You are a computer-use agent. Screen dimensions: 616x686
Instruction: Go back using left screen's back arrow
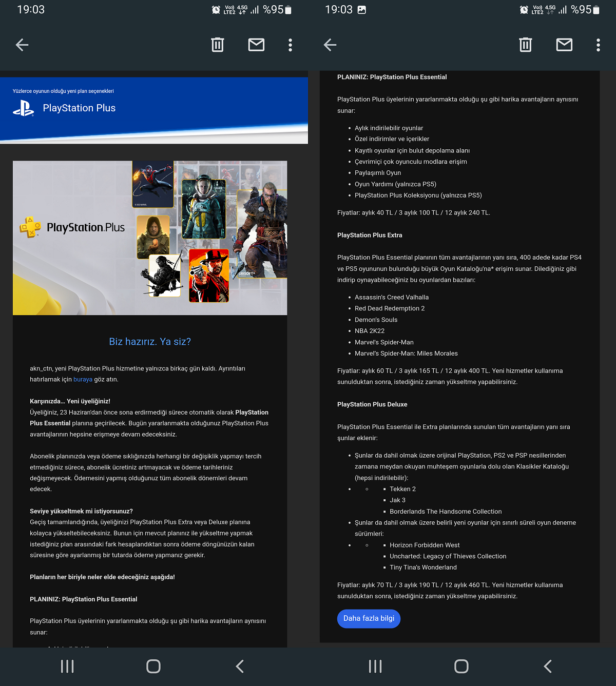tap(22, 45)
